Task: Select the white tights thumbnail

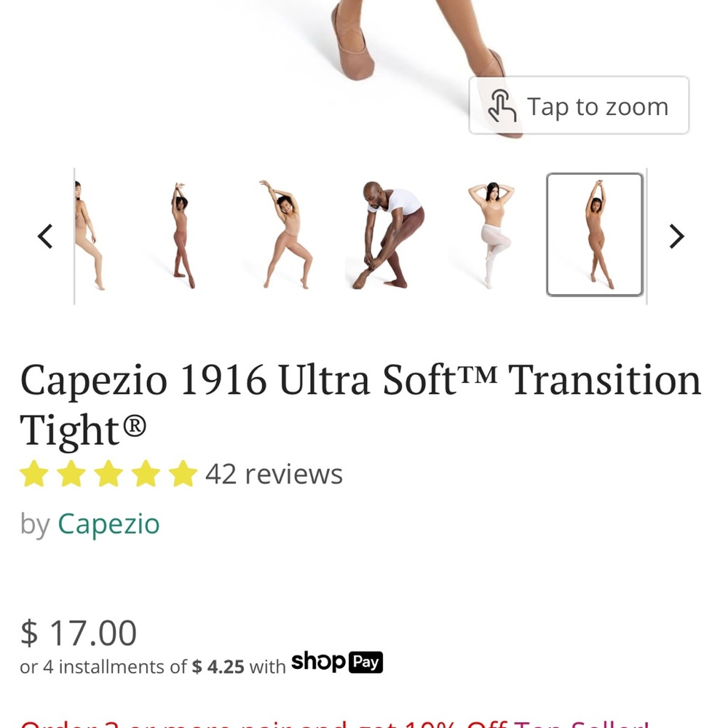Action: (x=489, y=234)
